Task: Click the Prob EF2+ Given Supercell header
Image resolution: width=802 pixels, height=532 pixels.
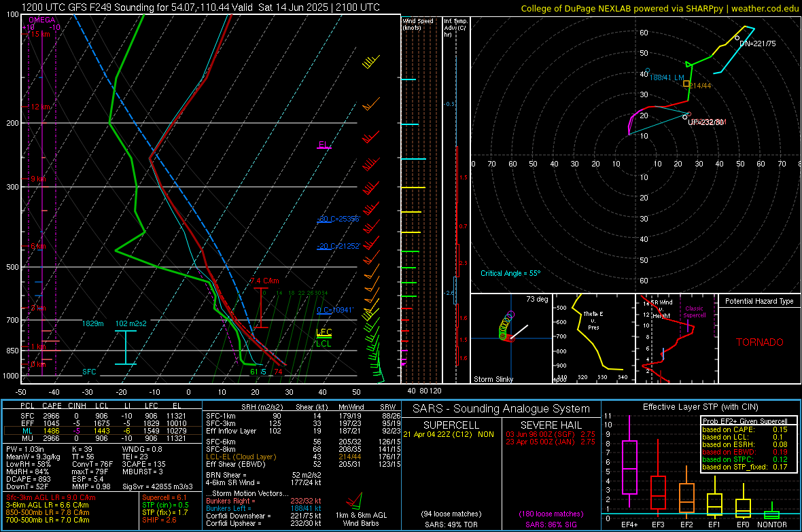Action: tap(745, 421)
